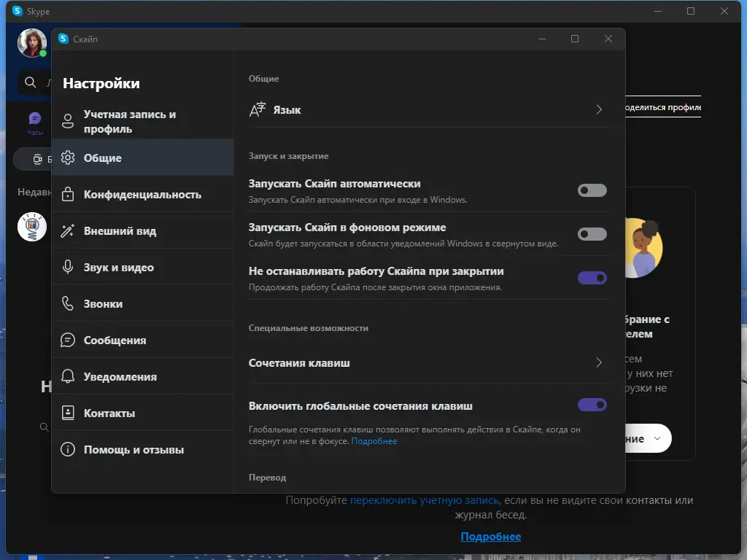Toggle Запускать Скайп в фоновом режиме switch
The width and height of the screenshot is (747, 560).
(x=592, y=234)
